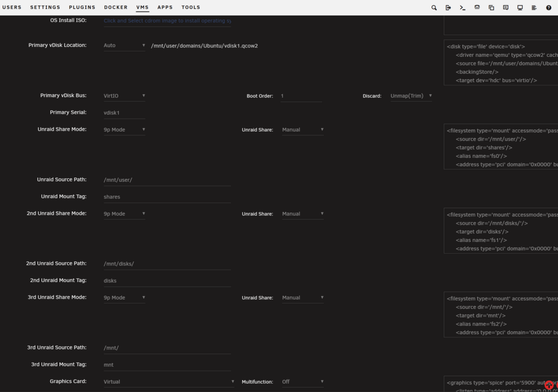Click XML box with target dir='mnt'

501,314
